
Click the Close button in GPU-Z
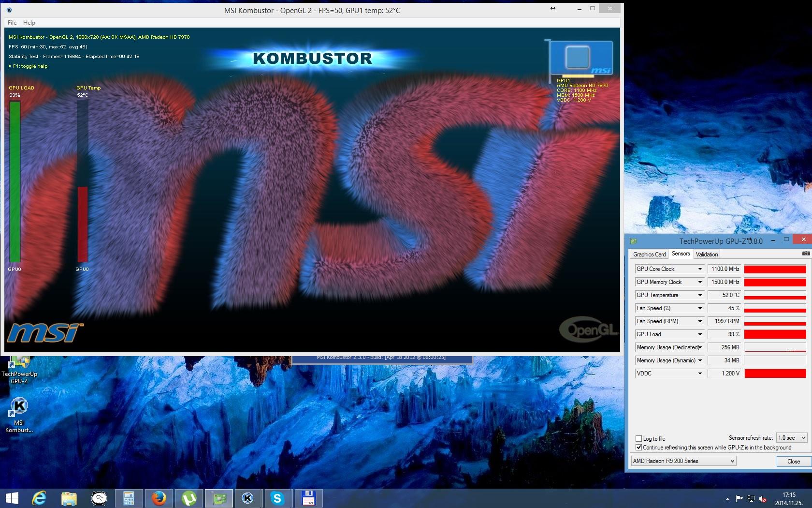tap(794, 462)
